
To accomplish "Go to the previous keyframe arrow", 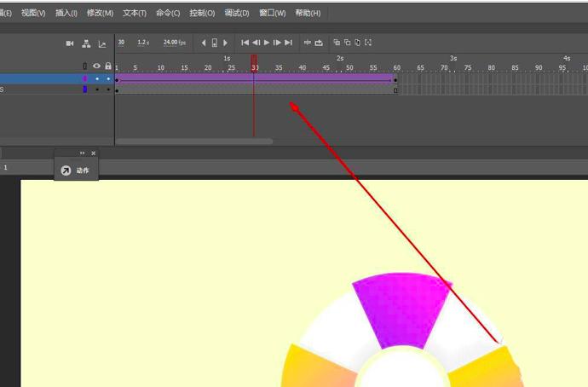I will (204, 43).
